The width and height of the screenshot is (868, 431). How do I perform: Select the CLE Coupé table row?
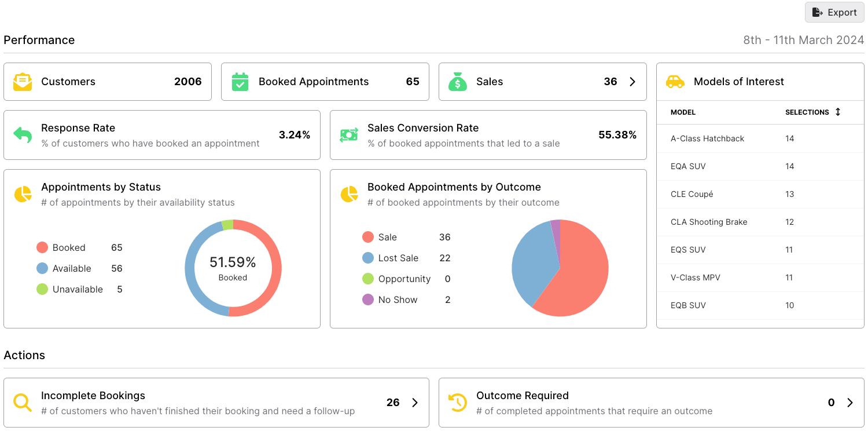(760, 194)
